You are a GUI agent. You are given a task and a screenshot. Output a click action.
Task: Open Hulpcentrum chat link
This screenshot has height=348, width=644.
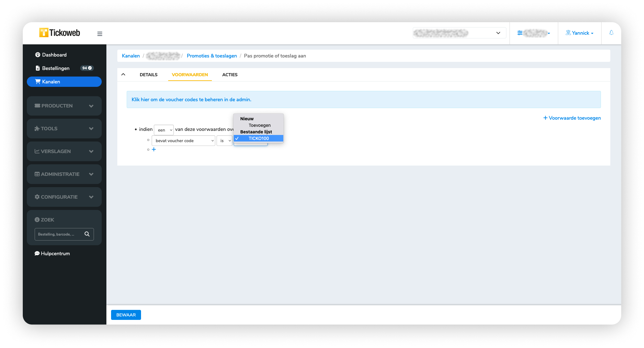coord(52,253)
